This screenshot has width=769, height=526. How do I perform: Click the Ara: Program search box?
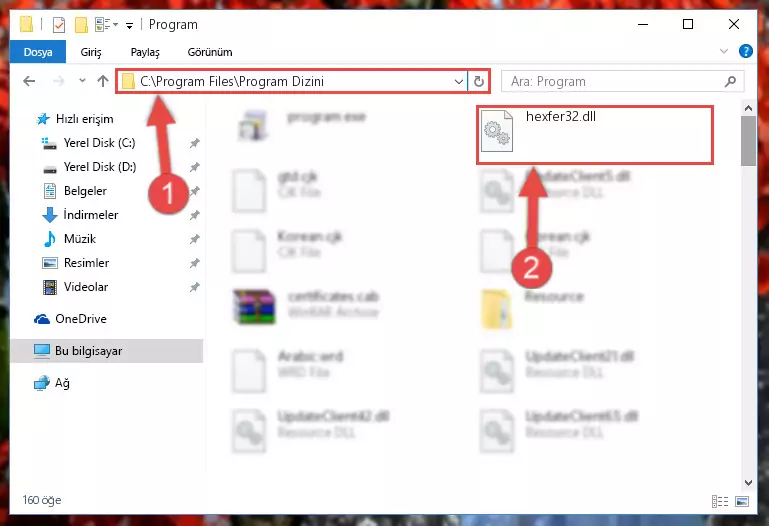[613, 81]
